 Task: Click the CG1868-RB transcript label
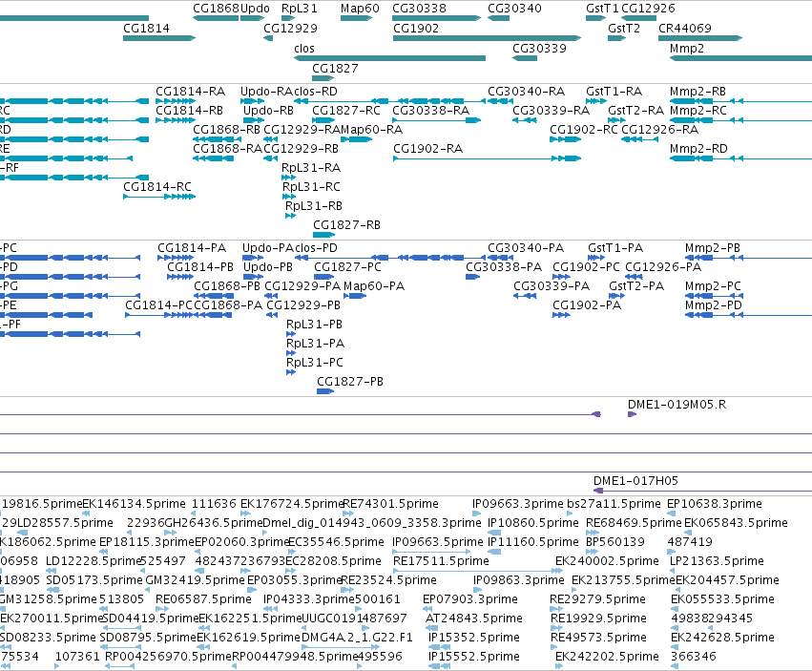tap(227, 130)
